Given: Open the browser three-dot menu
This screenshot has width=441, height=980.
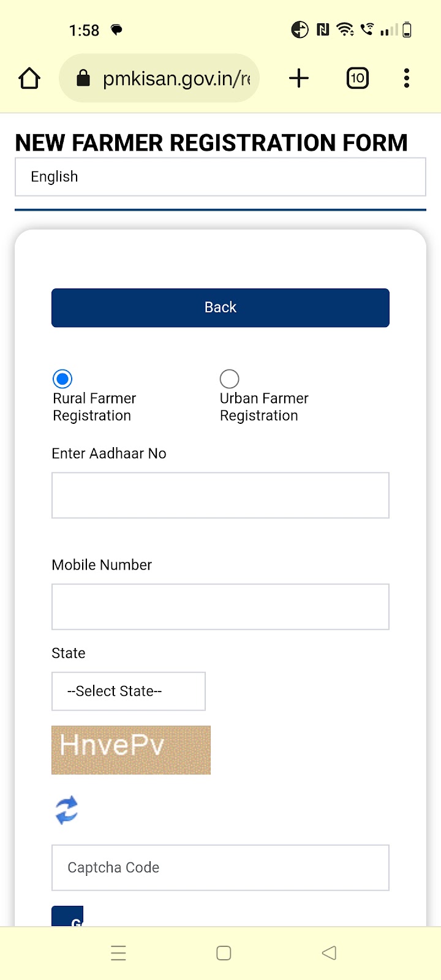Looking at the screenshot, I should [x=407, y=78].
